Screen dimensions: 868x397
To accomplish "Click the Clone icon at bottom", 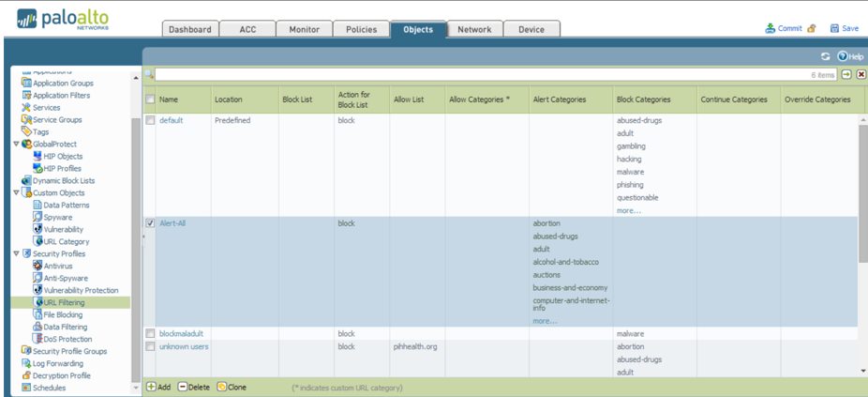I will click(x=222, y=387).
